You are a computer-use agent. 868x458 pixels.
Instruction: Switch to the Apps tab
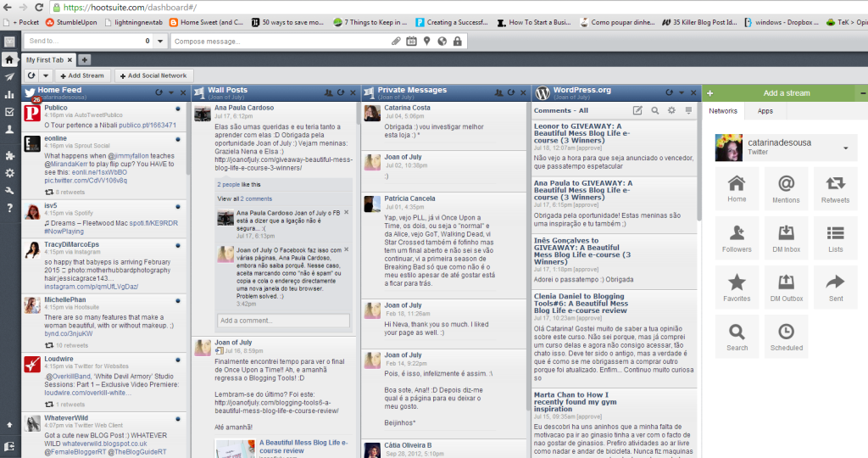[765, 111]
